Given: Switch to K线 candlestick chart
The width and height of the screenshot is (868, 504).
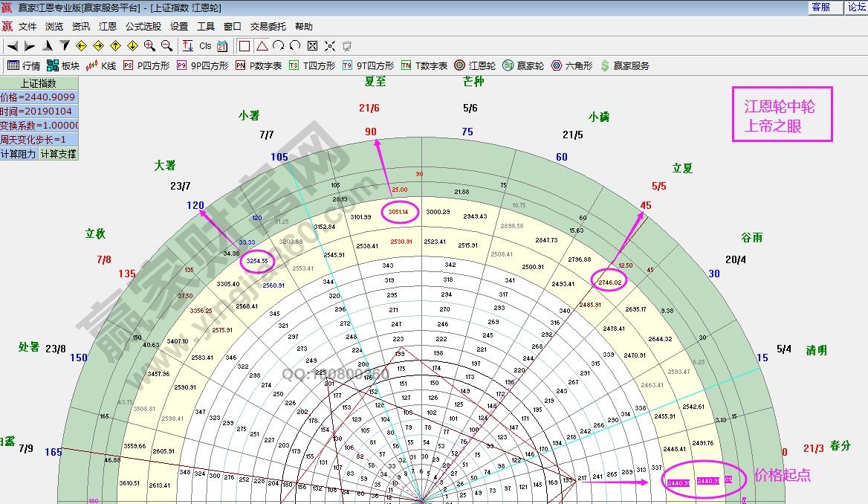Looking at the screenshot, I should [101, 65].
